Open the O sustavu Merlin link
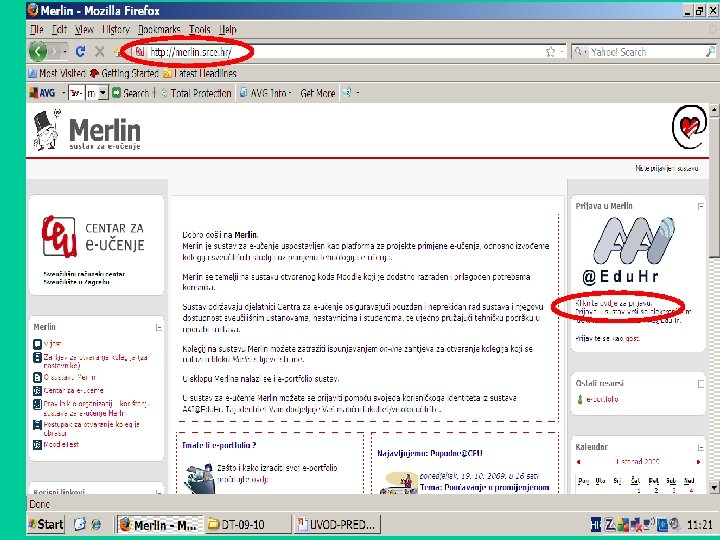 click(70, 377)
